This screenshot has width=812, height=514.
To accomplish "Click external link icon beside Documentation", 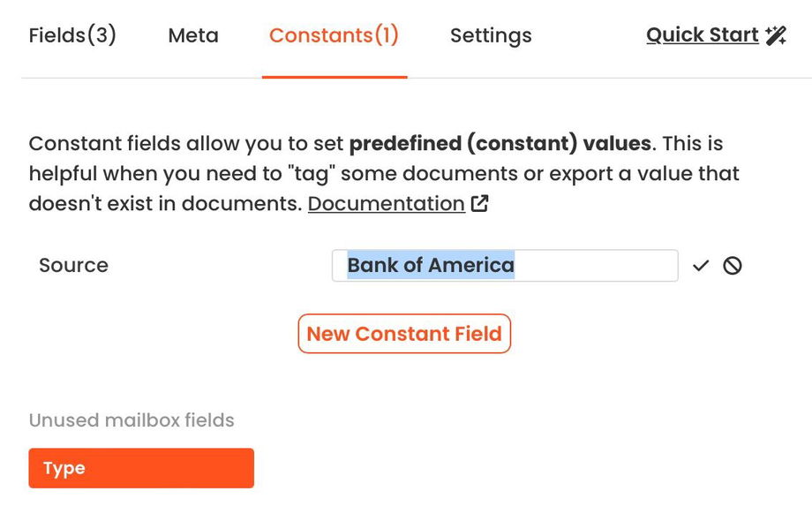I will click(479, 204).
